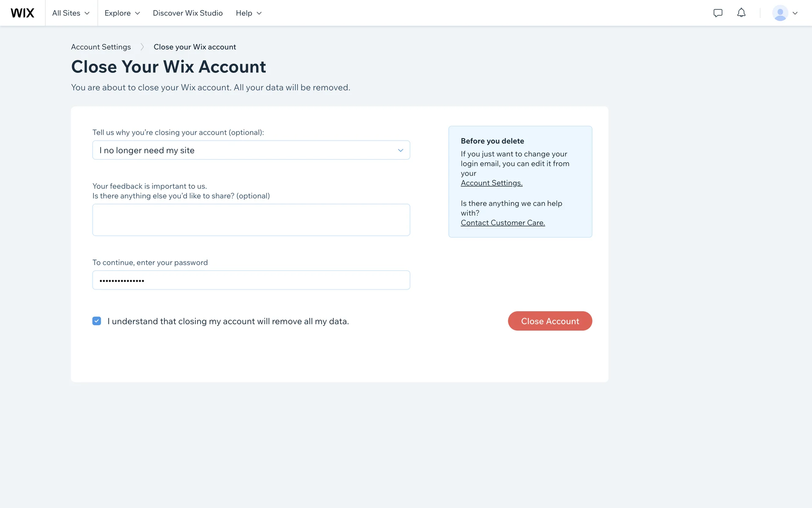Navigate to Account Settings breadcrumb
This screenshot has width=812, height=508.
point(101,47)
